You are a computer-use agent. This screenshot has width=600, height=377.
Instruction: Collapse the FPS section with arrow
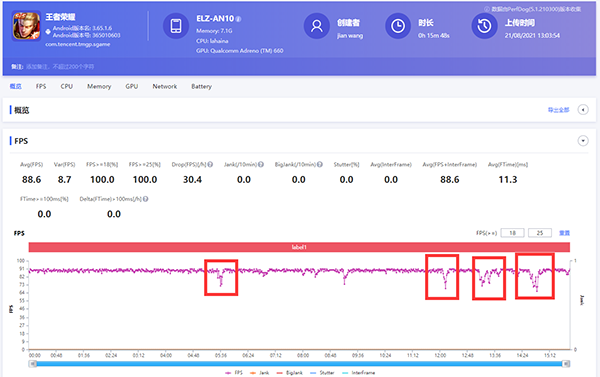click(583, 141)
